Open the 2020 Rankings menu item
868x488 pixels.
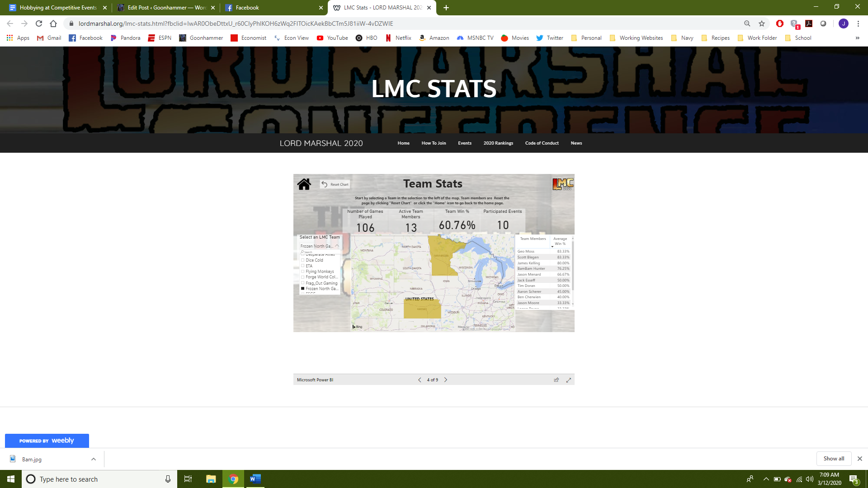(x=498, y=143)
